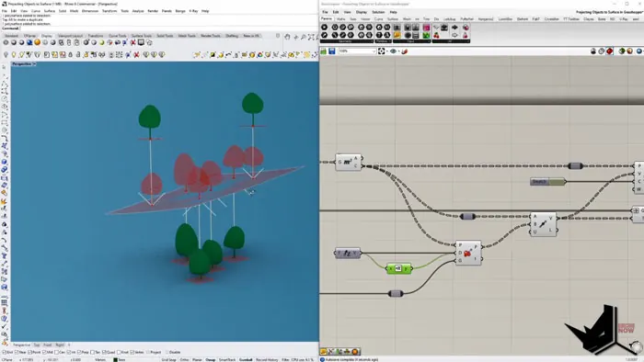This screenshot has width=644, height=362.
Task: Toggle SmartTrack in Rhino status bar
Action: coord(227,359)
